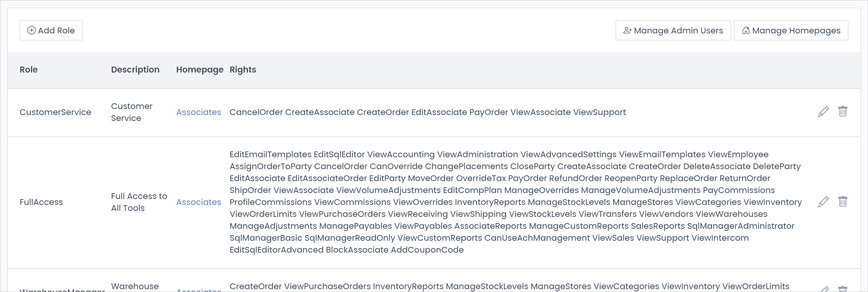The width and height of the screenshot is (868, 292).
Task: Click the Role column header
Action: click(x=29, y=70)
